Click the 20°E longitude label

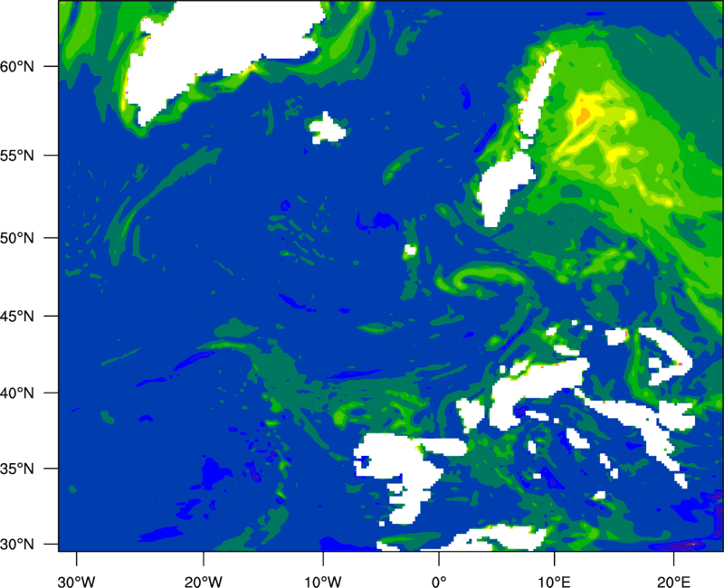(673, 582)
